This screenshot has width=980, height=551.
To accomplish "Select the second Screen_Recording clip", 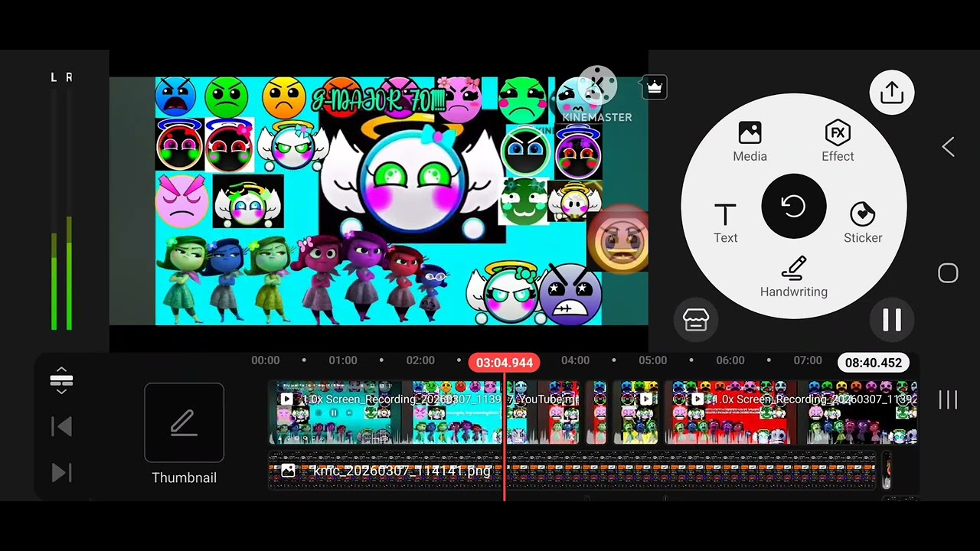I will (x=792, y=412).
